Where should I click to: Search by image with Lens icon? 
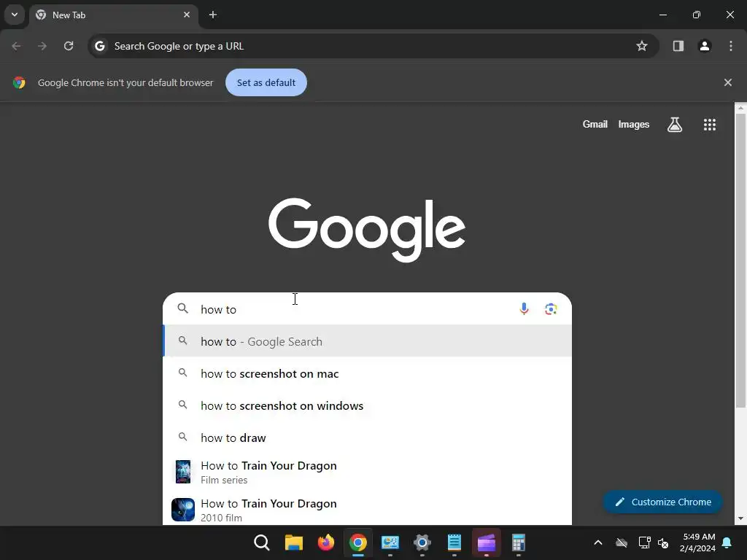[551, 309]
